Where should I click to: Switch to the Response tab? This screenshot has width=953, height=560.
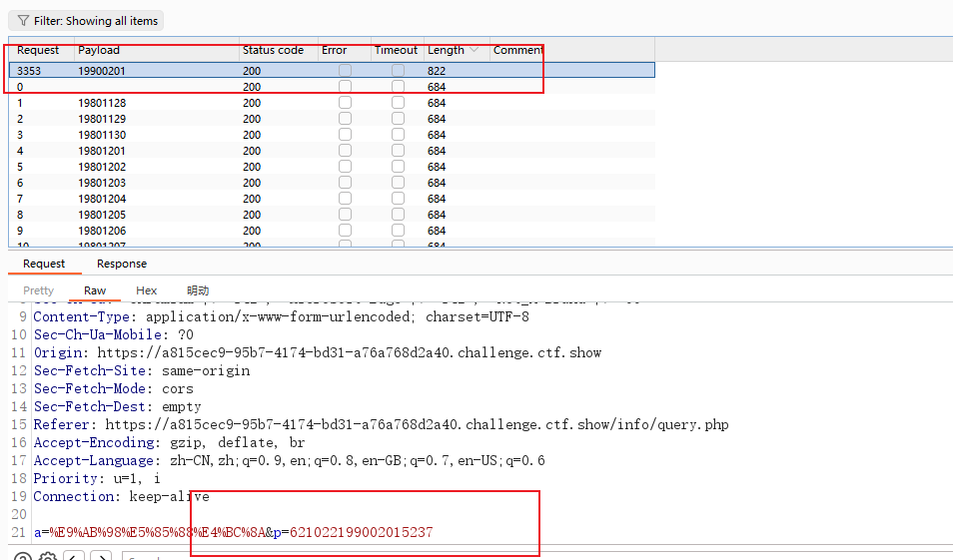122,264
